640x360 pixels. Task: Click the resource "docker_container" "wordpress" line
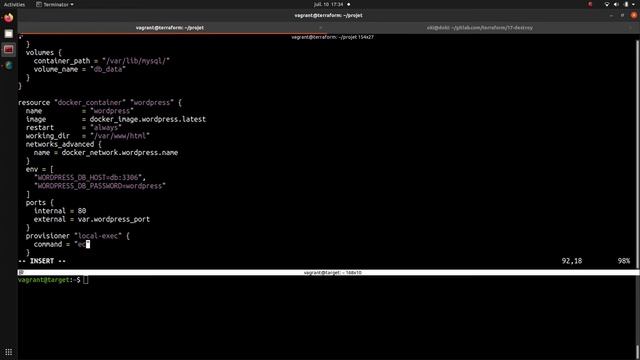100,102
